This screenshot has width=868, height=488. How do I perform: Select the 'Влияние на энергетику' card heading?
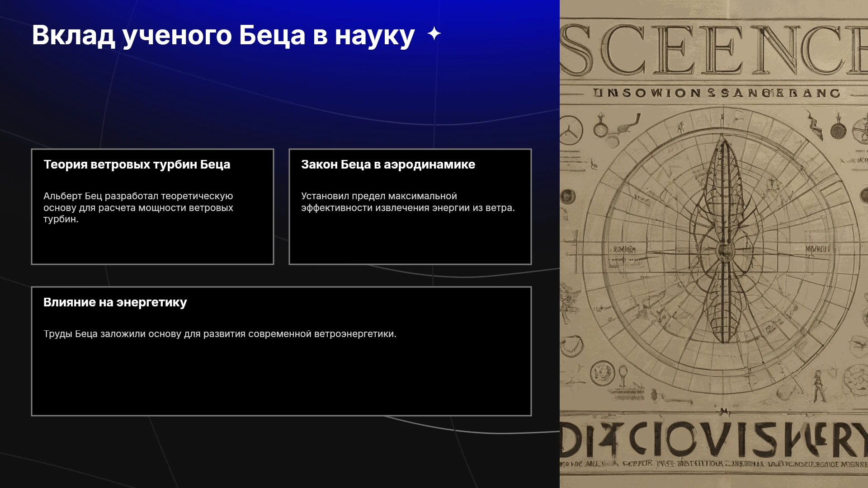(115, 302)
